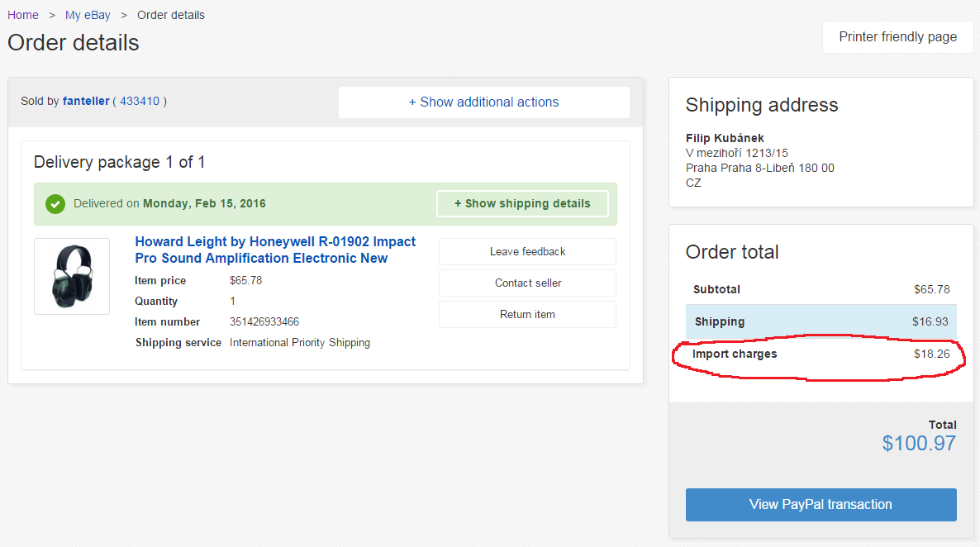Click the Import charges row
Viewport: 980px width, 547px height.
[821, 354]
